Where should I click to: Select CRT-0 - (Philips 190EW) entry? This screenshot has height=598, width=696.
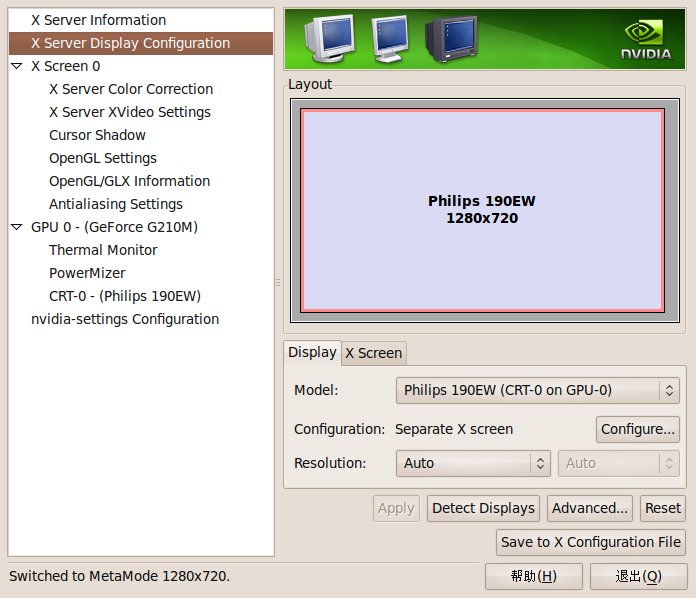coord(125,296)
